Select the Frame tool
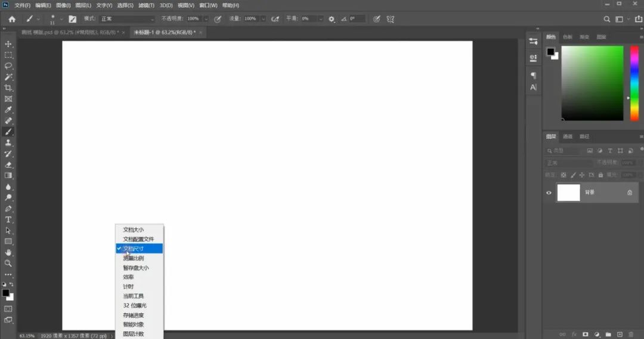This screenshot has height=339, width=644. point(8,99)
